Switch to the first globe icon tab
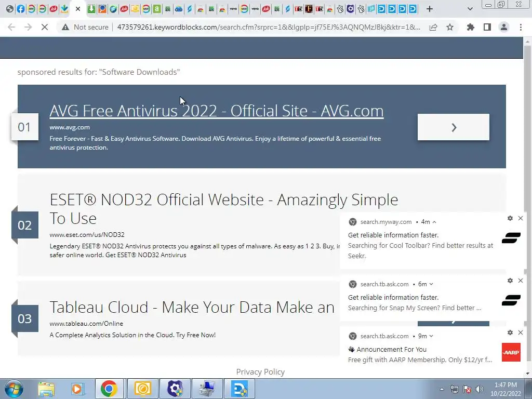Viewport: 532px width, 399px height. [10, 9]
